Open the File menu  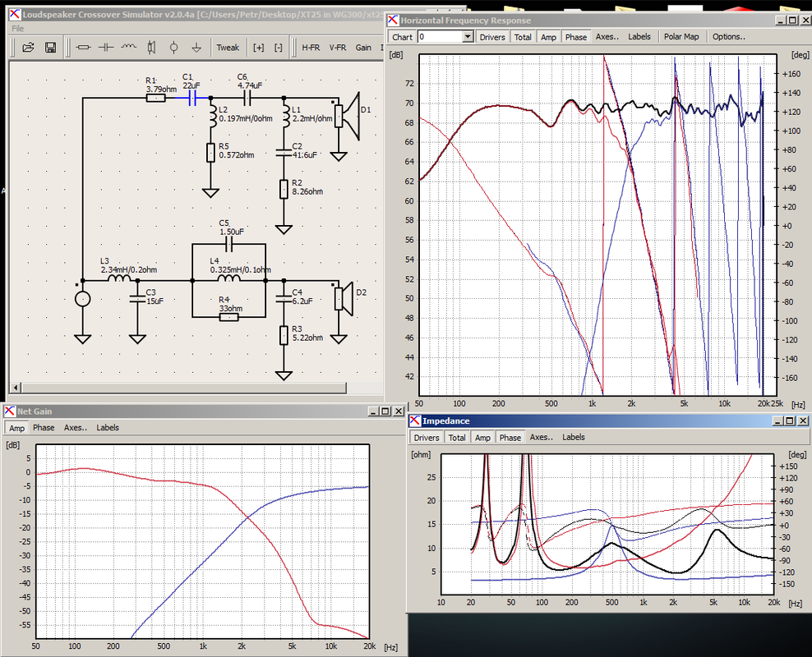tap(17, 29)
